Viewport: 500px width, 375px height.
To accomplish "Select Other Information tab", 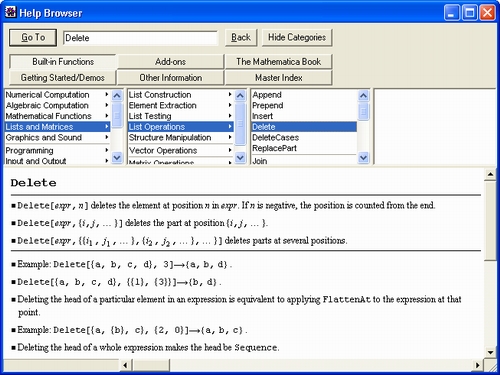I will tap(170, 78).
